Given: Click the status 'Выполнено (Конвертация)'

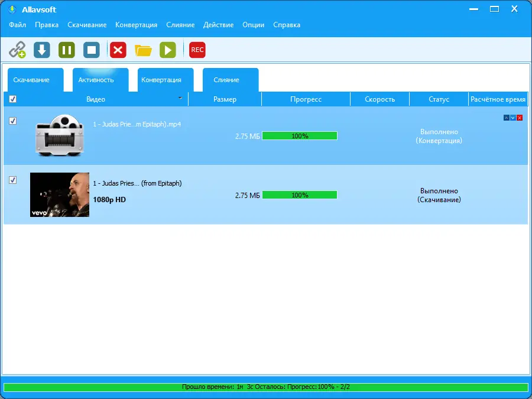Looking at the screenshot, I should pyautogui.click(x=439, y=136).
